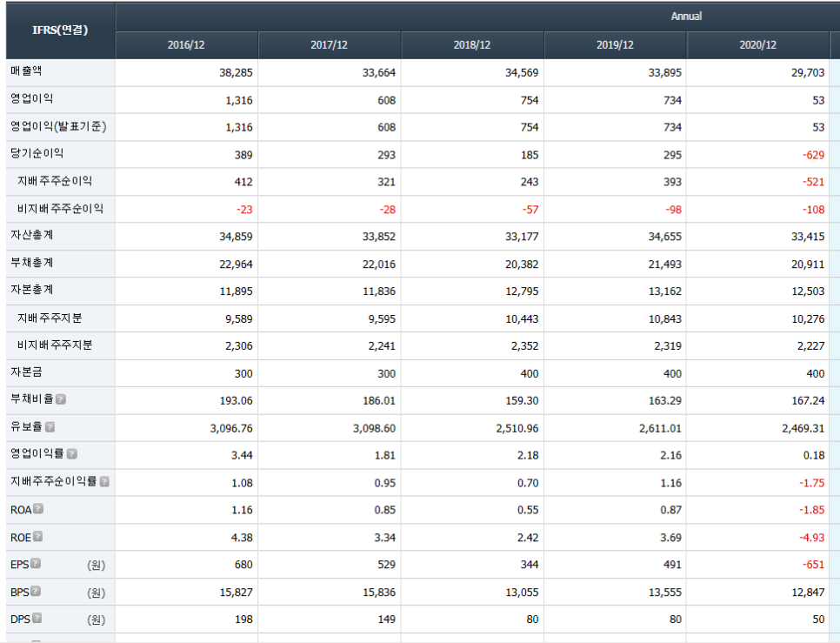The image size is (840, 643).
Task: Click the 2020/12 매출액 value 29,703
Action: [x=808, y=73]
